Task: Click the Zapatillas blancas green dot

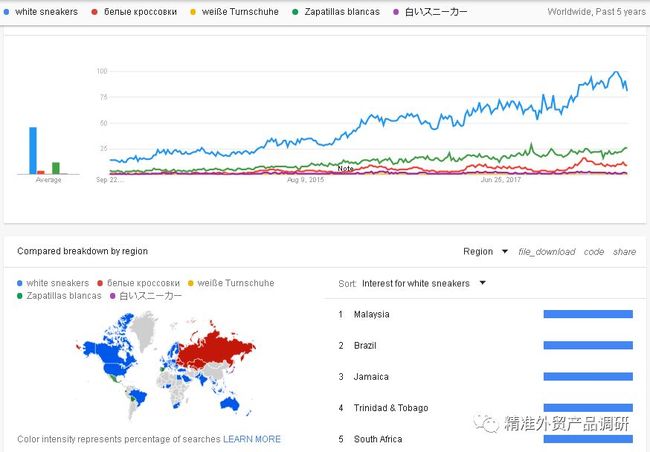Action: click(x=295, y=12)
